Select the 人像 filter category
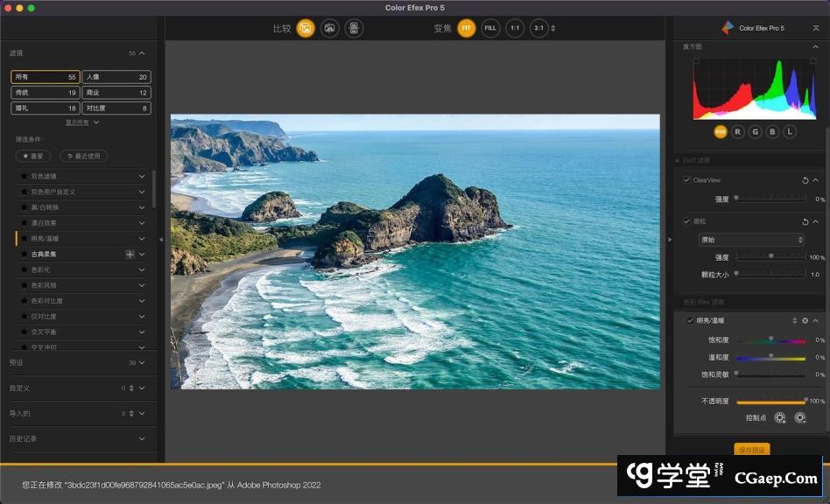The image size is (830, 504). pos(116,77)
